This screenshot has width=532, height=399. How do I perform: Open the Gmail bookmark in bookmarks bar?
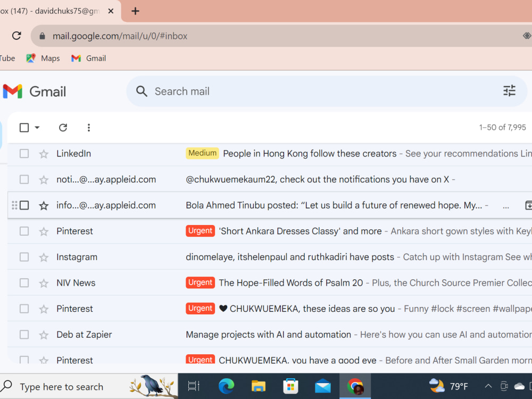(88, 59)
